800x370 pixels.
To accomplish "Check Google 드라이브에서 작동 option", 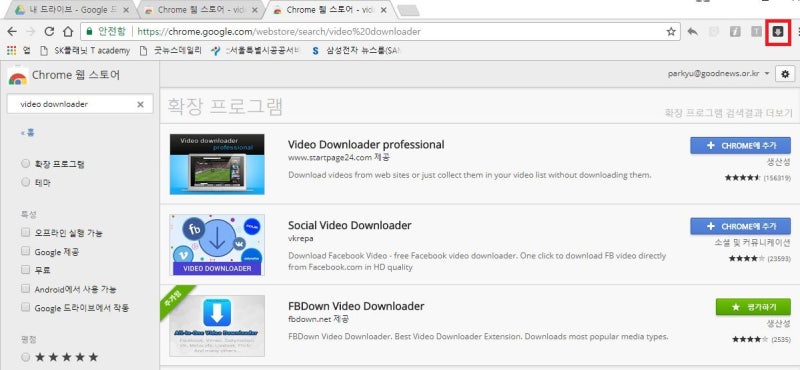I will [x=26, y=307].
